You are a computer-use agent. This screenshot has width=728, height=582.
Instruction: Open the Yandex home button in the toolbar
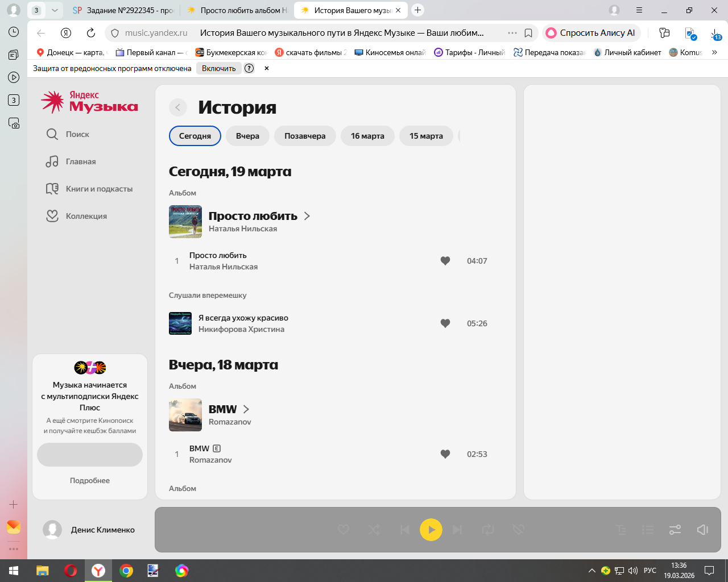coord(66,33)
